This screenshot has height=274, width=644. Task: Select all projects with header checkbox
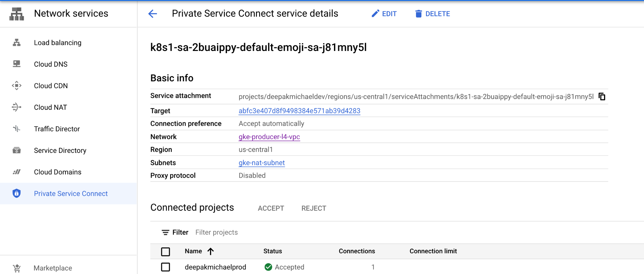pyautogui.click(x=165, y=251)
